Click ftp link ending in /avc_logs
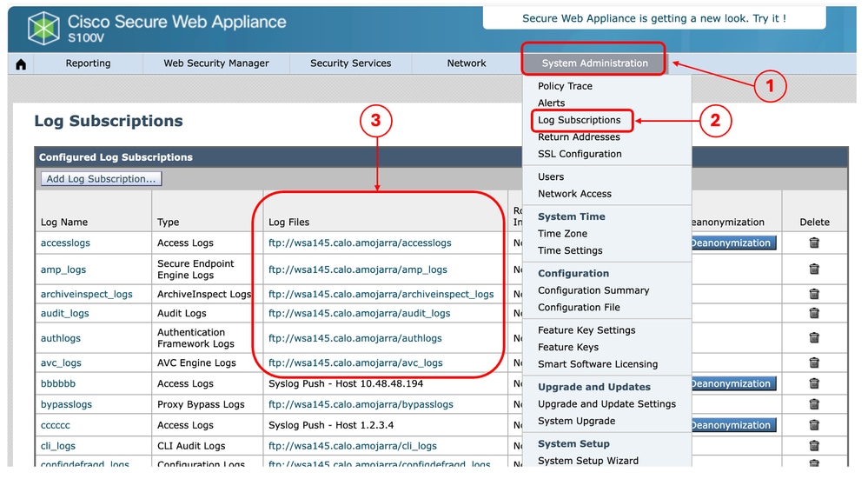This screenshot has height=479, width=868. pyautogui.click(x=355, y=363)
